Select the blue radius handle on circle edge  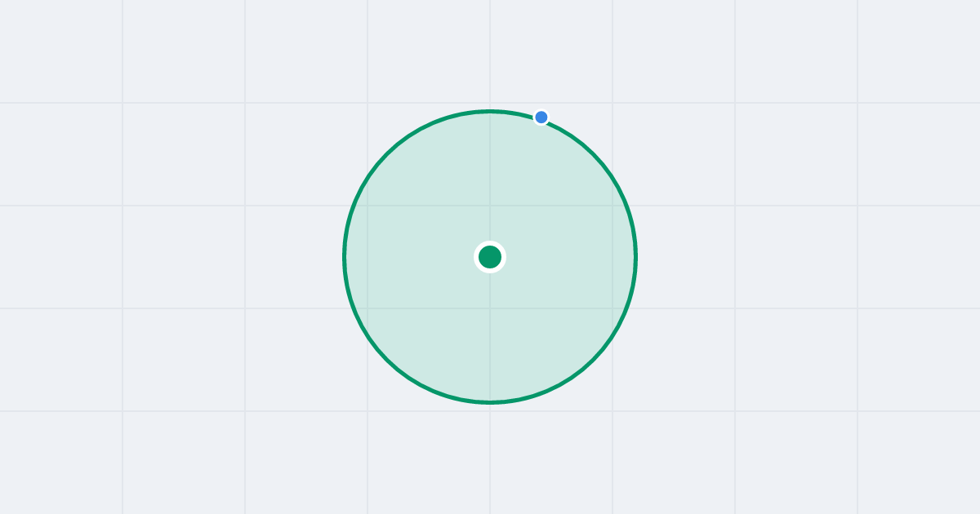541,117
